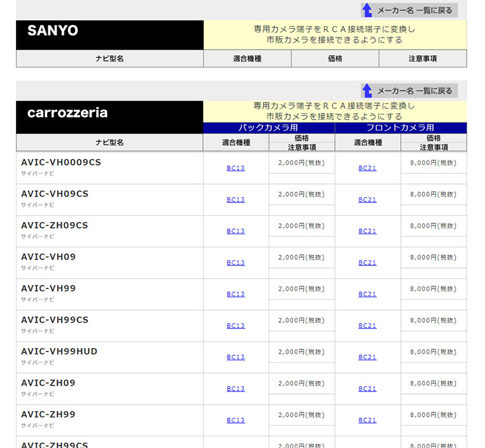The height and width of the screenshot is (448, 485).
Task: Click the フロントカメラ用 blue column header
Action: point(401,128)
